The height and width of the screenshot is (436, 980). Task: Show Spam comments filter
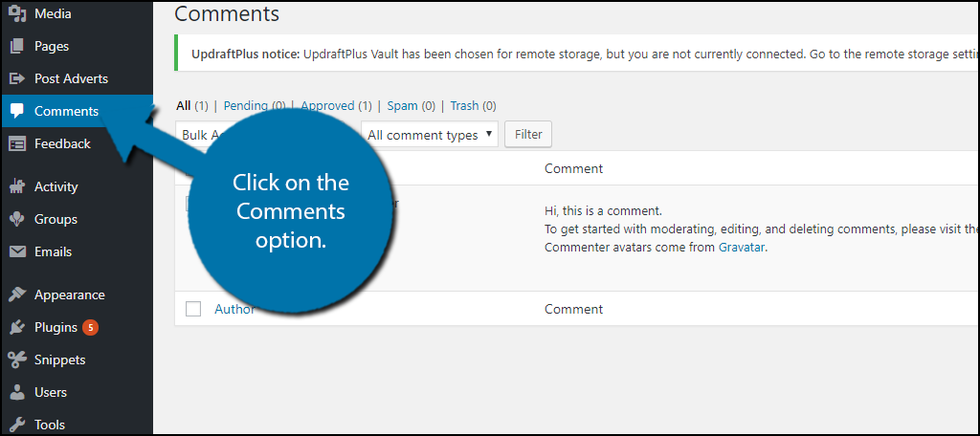(402, 105)
